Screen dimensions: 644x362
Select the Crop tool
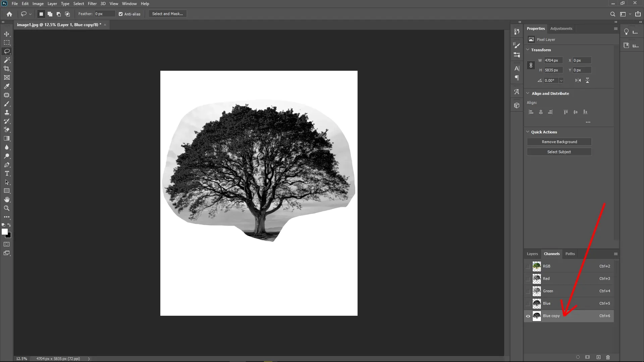pyautogui.click(x=7, y=69)
